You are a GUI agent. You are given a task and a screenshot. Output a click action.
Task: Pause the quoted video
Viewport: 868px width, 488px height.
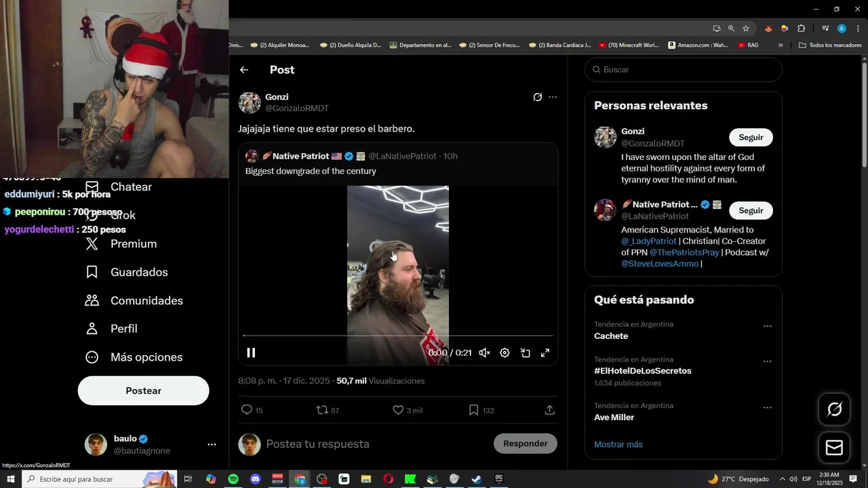(x=251, y=352)
